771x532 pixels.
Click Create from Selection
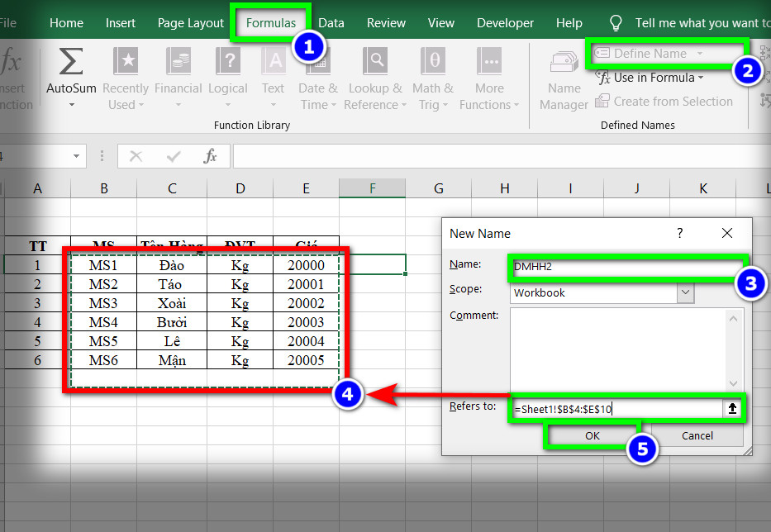coord(664,102)
